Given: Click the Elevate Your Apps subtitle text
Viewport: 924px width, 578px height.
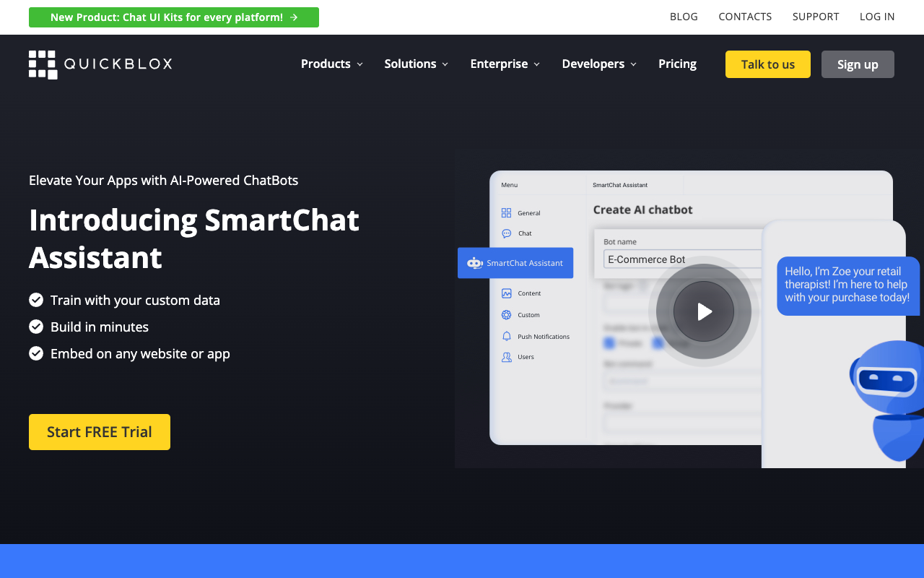Looking at the screenshot, I should [164, 180].
